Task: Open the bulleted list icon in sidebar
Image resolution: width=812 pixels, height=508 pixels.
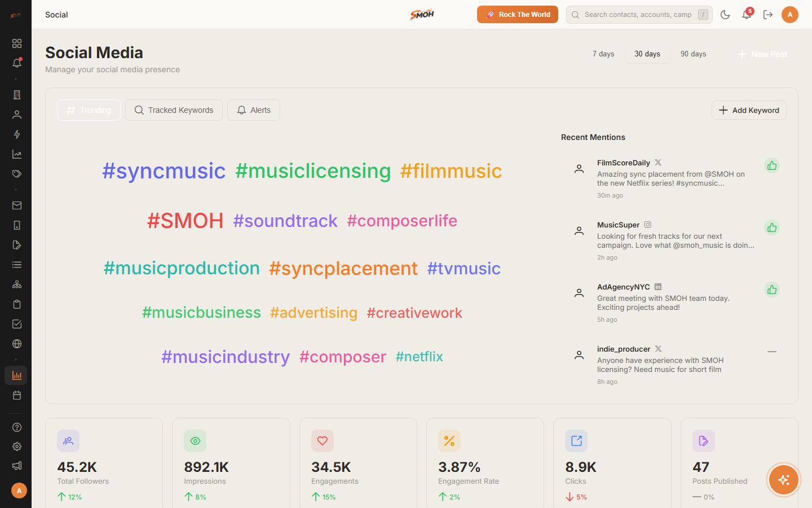Action: [17, 265]
